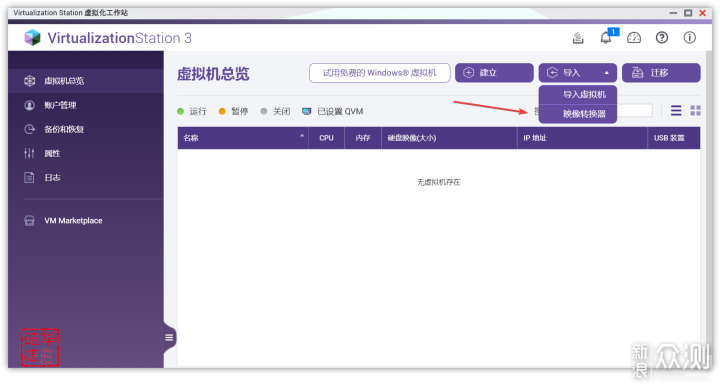
Task: Click the 关闭 status legend
Action: 275,111
